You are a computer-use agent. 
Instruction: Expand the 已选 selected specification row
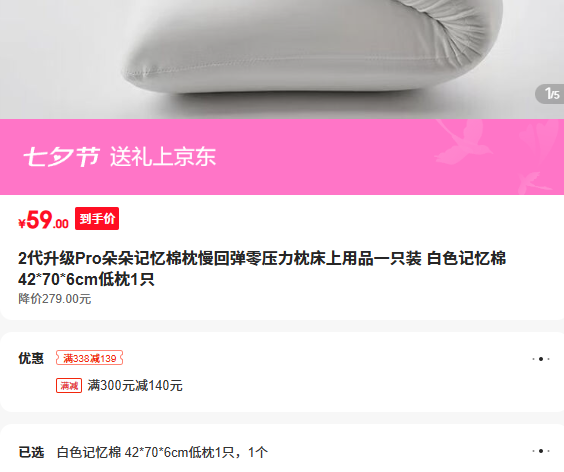tap(282, 451)
